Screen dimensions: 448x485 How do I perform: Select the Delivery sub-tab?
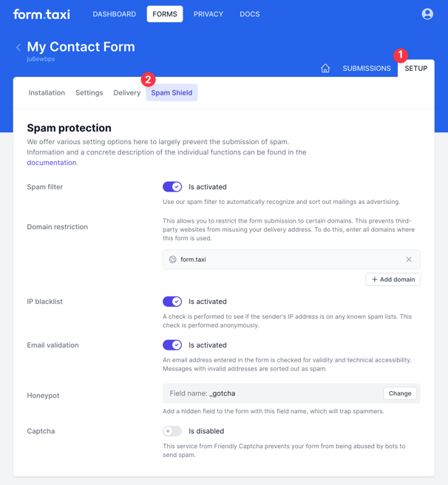click(x=127, y=93)
